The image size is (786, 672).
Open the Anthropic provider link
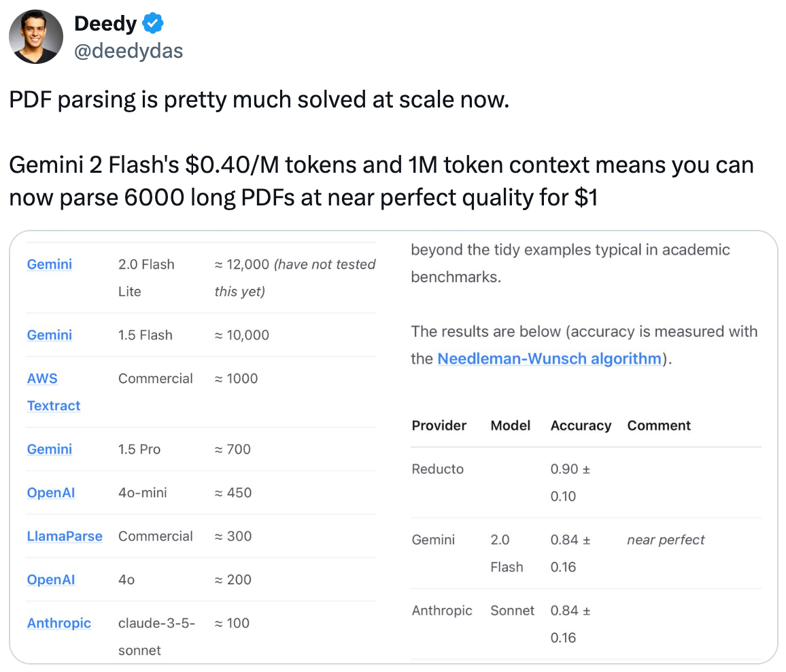[58, 623]
